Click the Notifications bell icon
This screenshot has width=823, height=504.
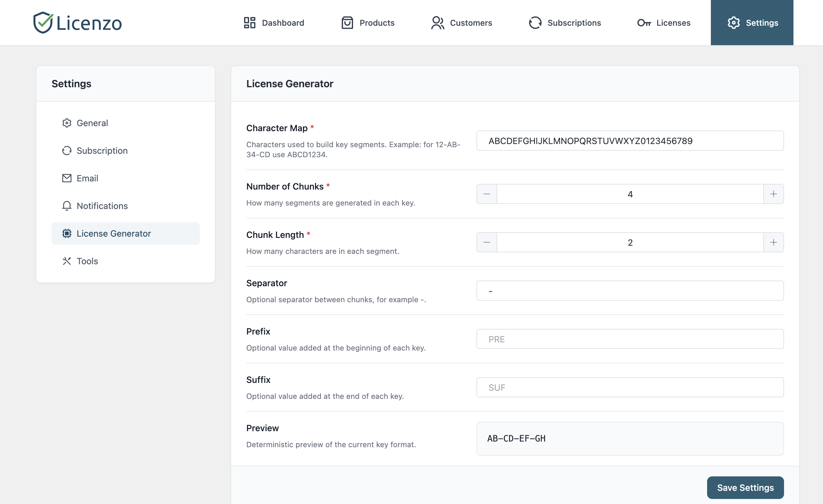[67, 206]
